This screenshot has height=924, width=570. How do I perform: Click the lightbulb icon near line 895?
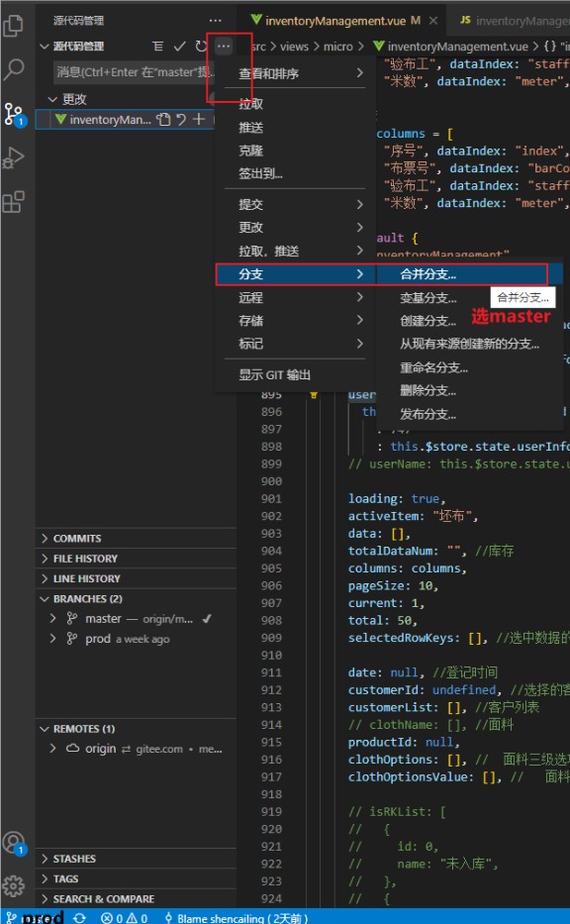pos(314,395)
